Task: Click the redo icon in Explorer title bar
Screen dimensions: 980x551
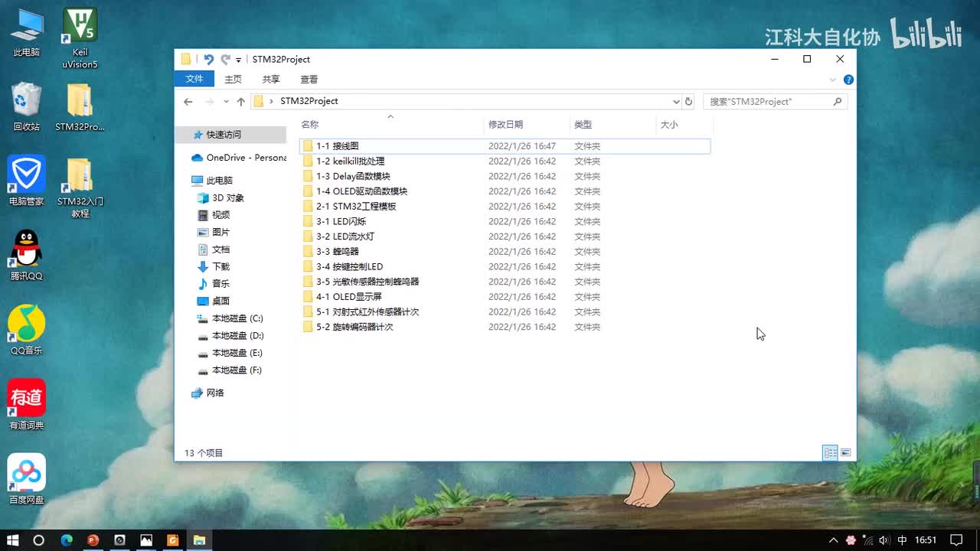Action: (x=225, y=59)
